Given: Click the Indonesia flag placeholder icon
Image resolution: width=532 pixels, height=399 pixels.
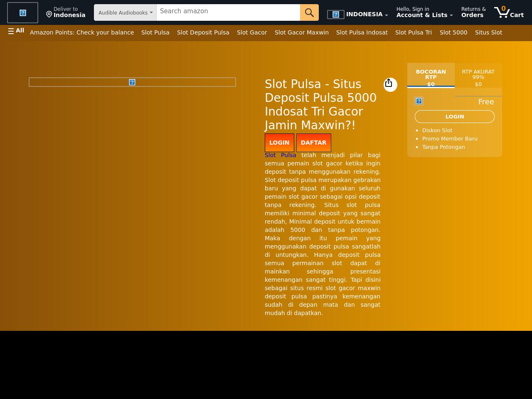Looking at the screenshot, I should tap(336, 15).
